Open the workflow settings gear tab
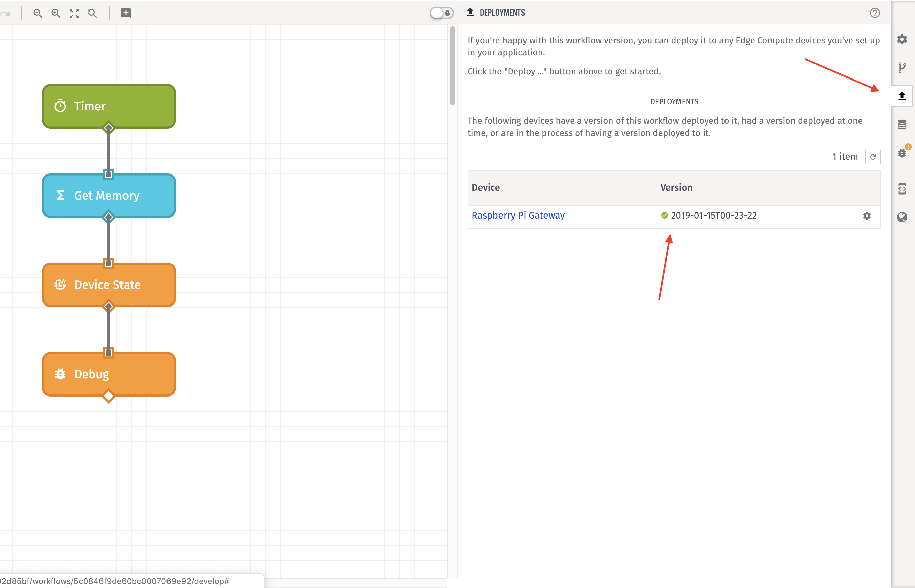The width and height of the screenshot is (915, 588). point(902,39)
